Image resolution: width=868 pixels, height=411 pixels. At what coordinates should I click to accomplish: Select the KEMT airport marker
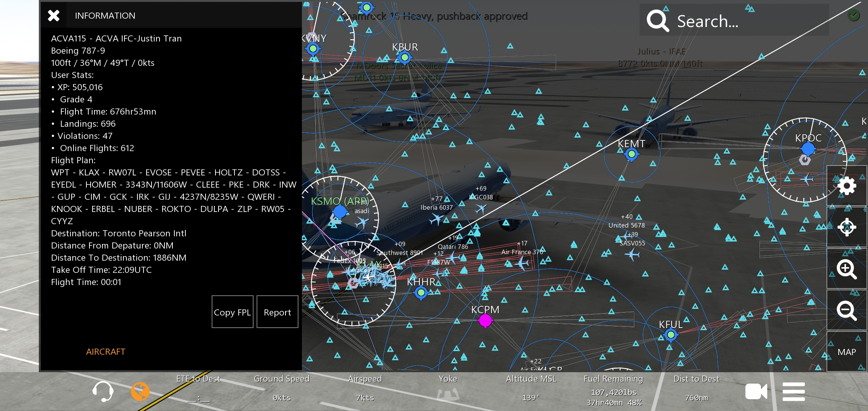coord(632,154)
